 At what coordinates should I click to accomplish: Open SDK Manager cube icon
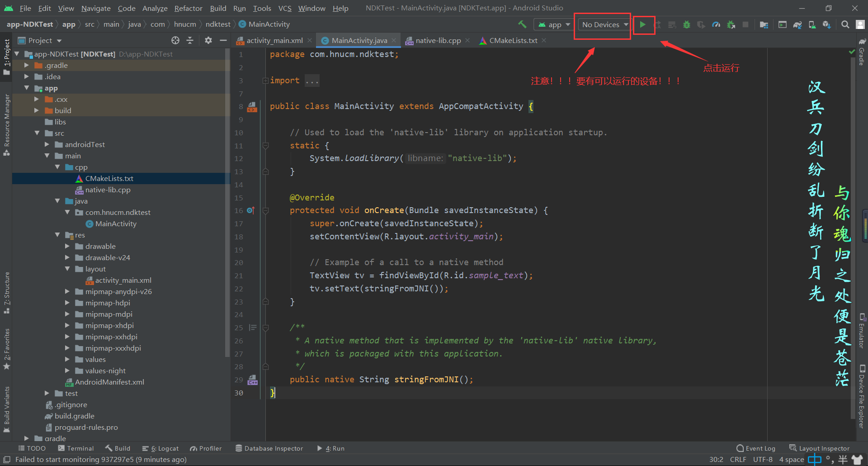pos(827,24)
